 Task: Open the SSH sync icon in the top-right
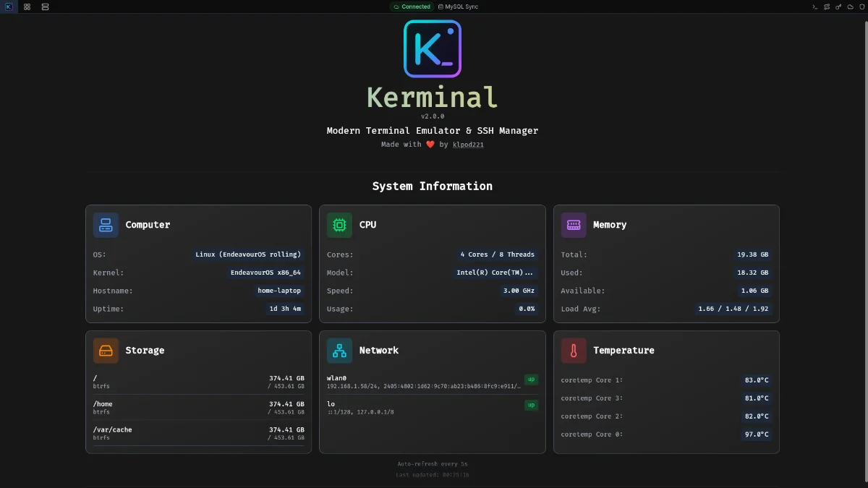[x=827, y=7]
